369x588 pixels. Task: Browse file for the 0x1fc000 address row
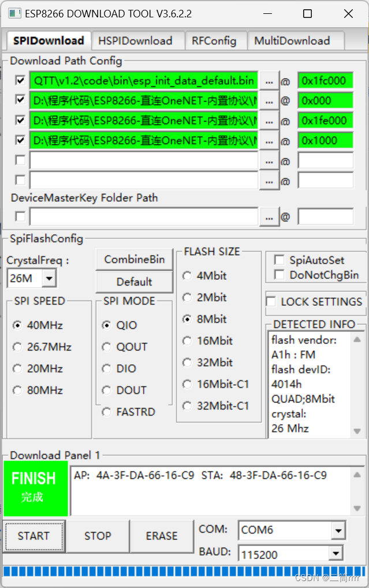pos(269,81)
